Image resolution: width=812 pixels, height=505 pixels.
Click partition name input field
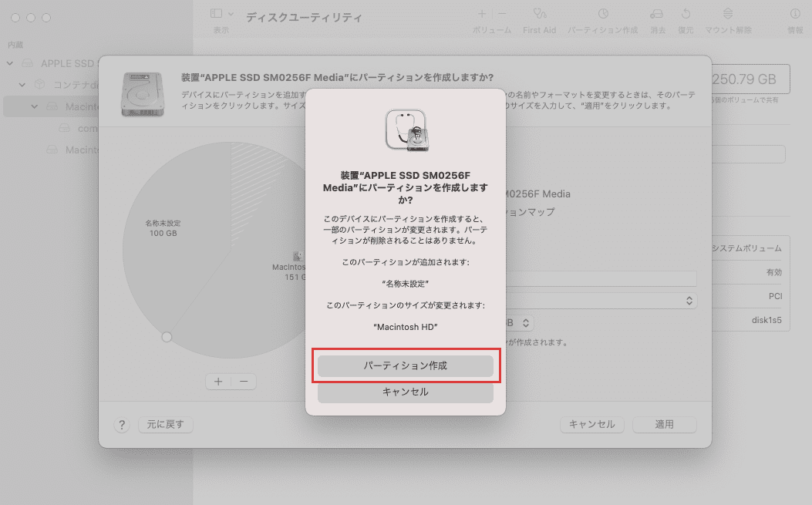pos(601,278)
